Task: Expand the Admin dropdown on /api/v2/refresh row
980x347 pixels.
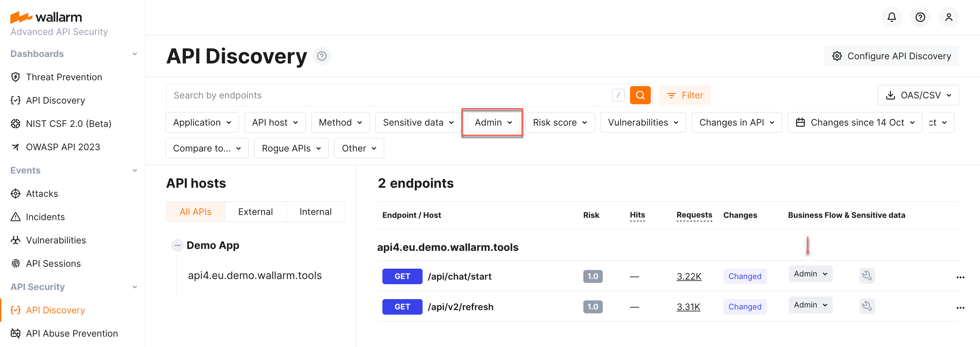Action: (810, 304)
